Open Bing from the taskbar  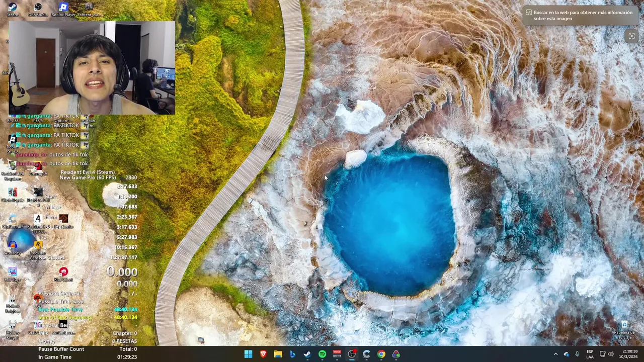[292, 354]
